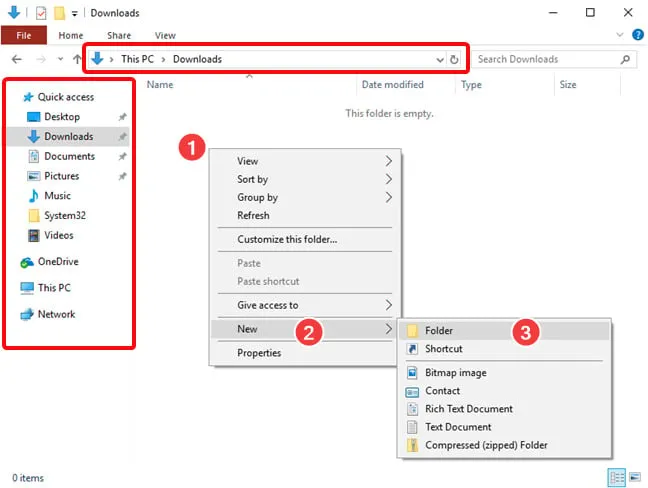
Task: Select the View ribbon tab
Action: [x=165, y=35]
